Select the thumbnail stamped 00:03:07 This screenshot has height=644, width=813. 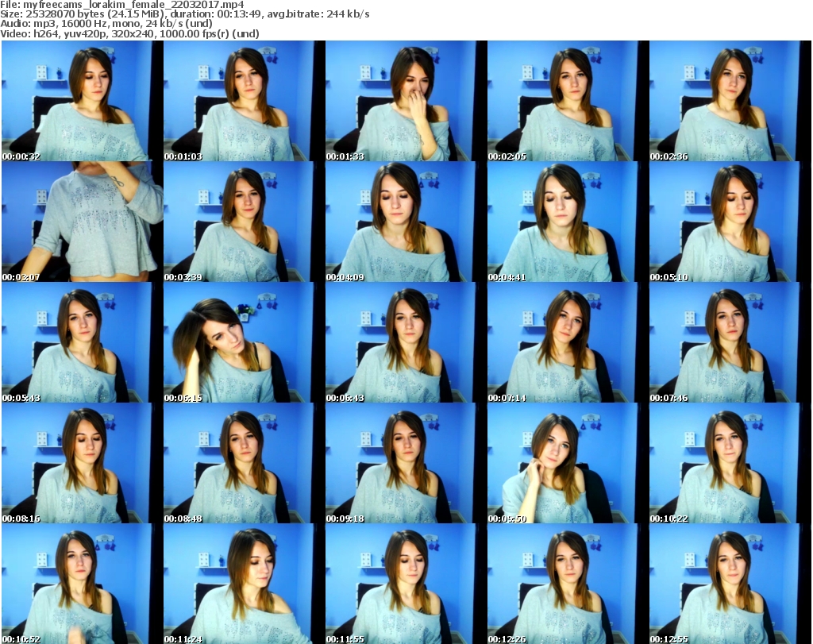tap(82, 222)
